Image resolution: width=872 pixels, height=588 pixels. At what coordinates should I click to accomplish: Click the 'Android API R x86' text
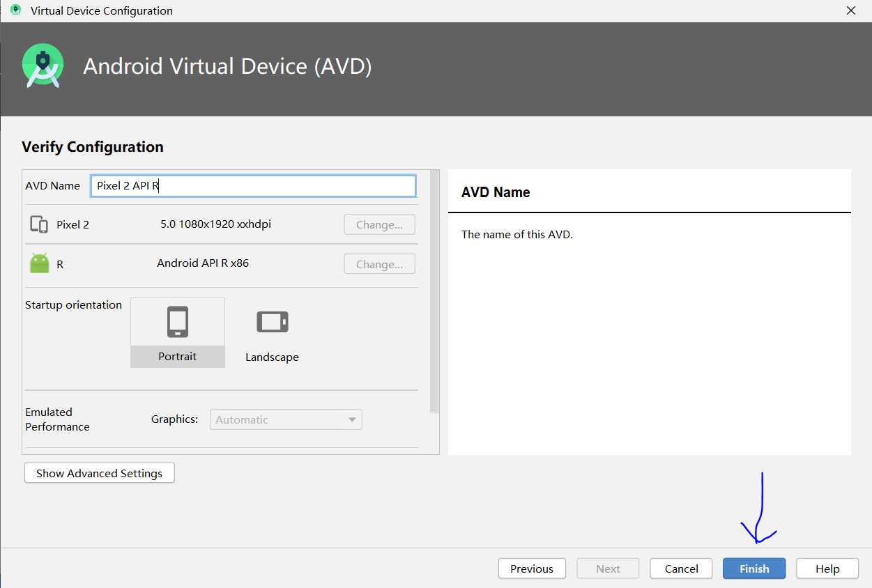click(x=203, y=263)
